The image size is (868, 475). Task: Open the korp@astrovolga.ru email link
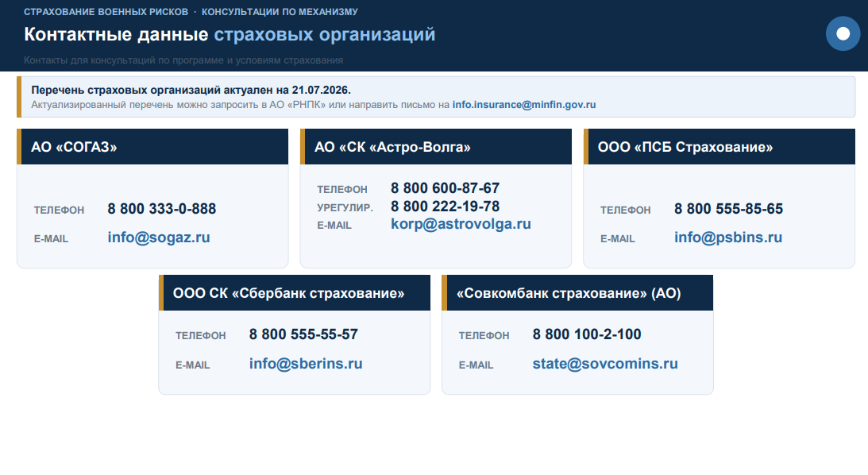[461, 224]
